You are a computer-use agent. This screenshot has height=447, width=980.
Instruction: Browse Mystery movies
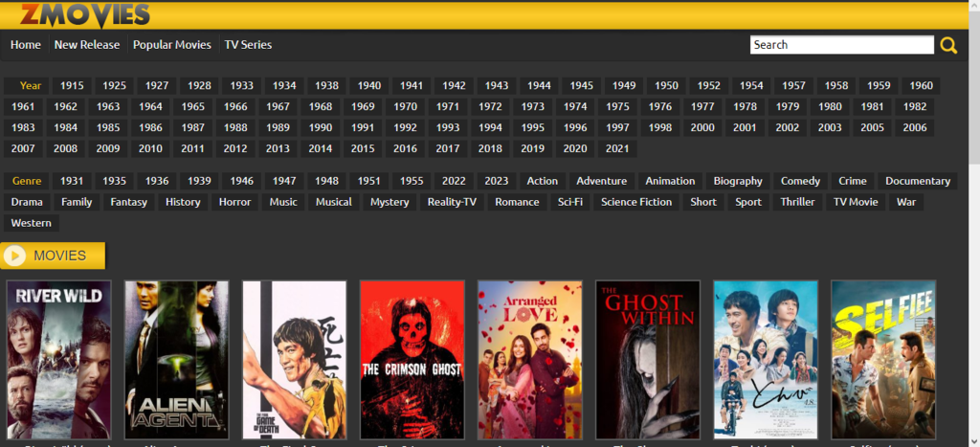pyautogui.click(x=390, y=203)
